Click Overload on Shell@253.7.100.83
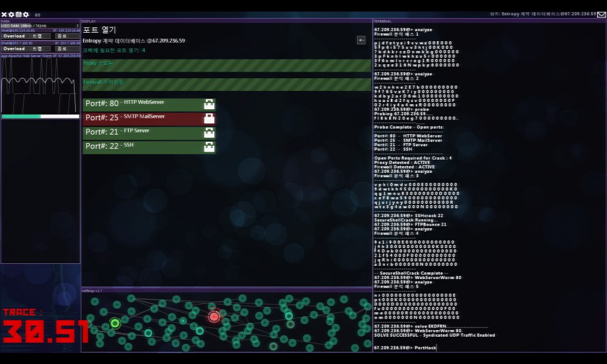This screenshot has height=364, width=607. tap(15, 49)
